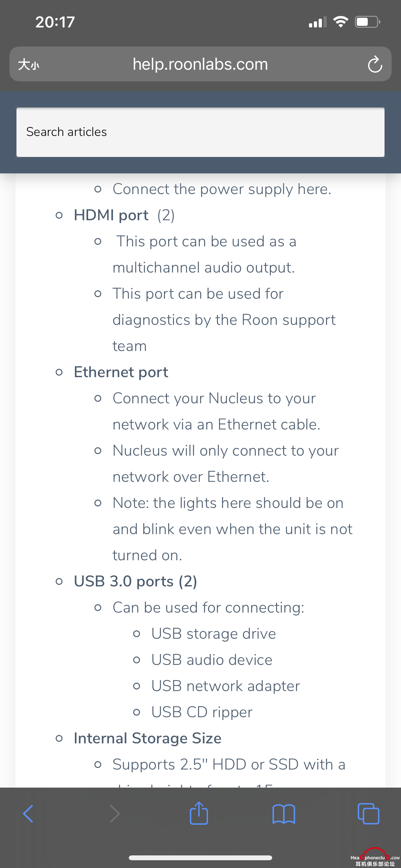Tap the cellular signal bars

[318, 22]
